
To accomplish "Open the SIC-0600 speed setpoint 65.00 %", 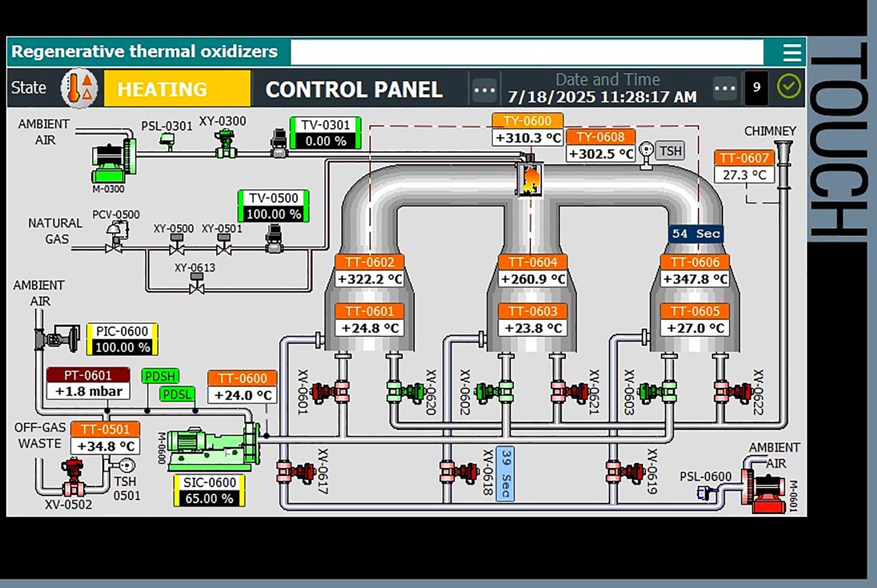I will 209,498.
